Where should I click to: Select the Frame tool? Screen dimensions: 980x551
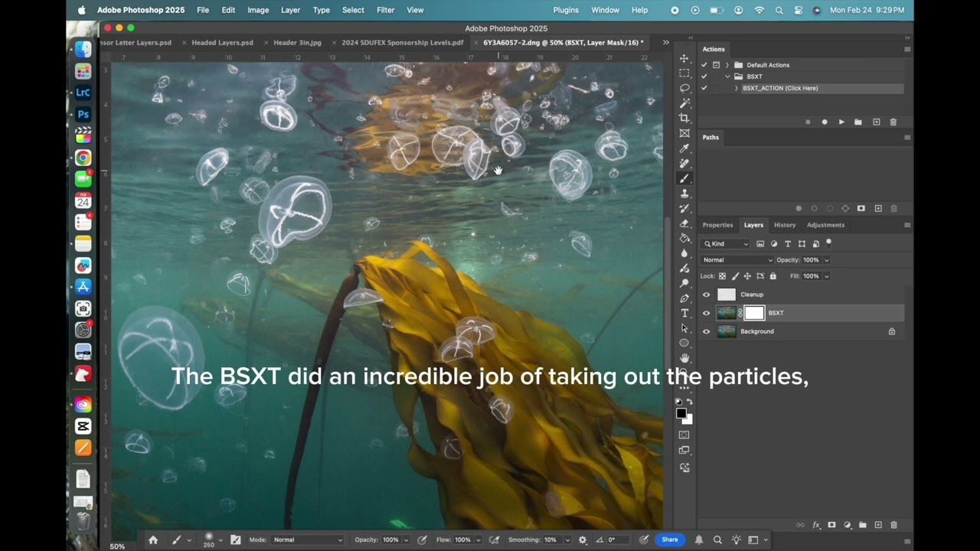coord(684,133)
